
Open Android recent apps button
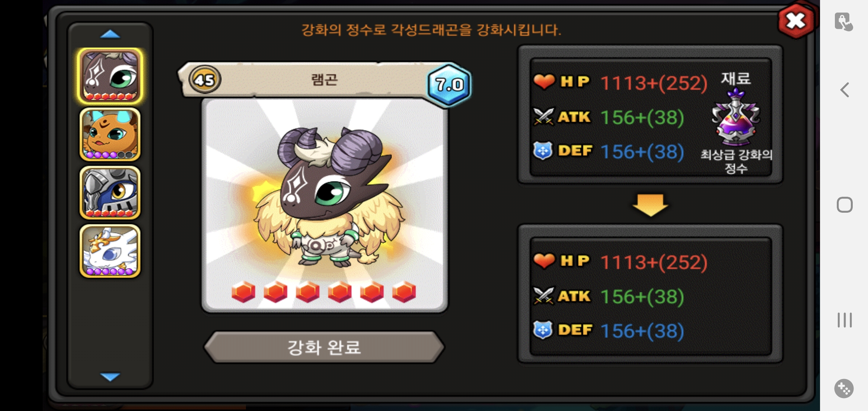(844, 320)
